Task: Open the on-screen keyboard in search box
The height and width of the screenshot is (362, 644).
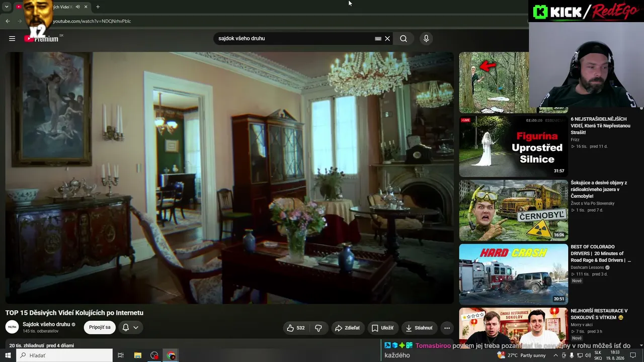Action: click(x=378, y=39)
